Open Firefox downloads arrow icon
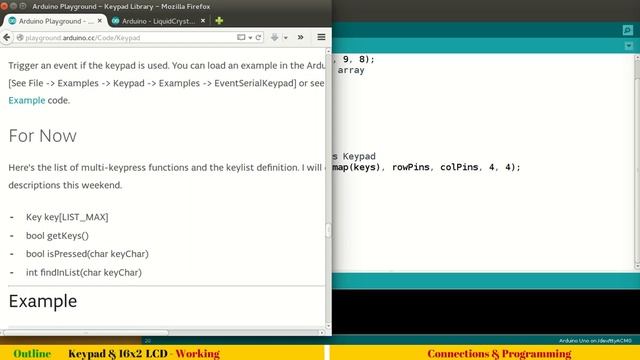640x360 pixels. (274, 38)
